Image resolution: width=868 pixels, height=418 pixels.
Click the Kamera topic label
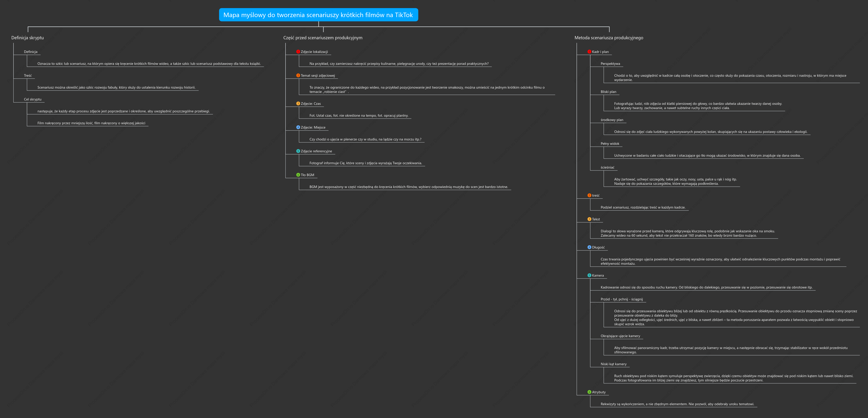(598, 275)
